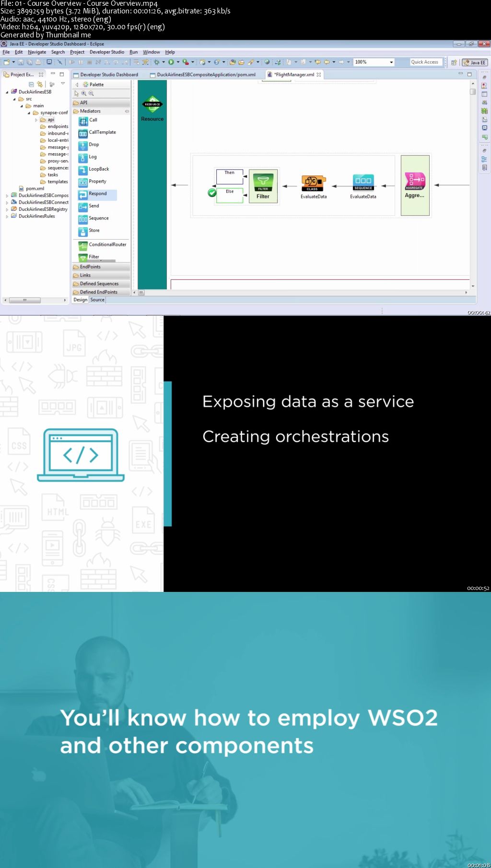
Task: Open the templates folder
Action: coord(54,182)
